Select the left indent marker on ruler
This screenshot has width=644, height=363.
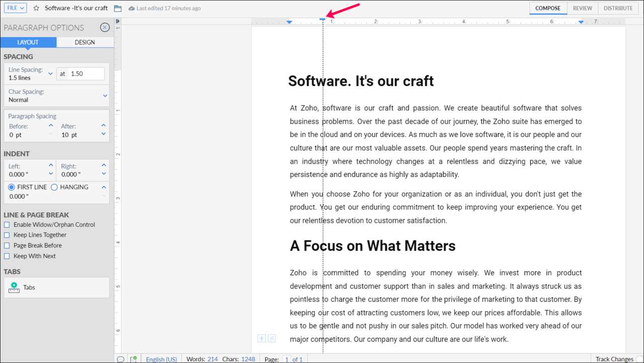click(x=290, y=22)
